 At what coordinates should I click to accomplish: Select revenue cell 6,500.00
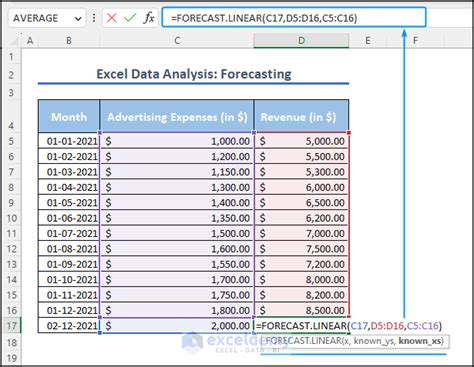pos(301,202)
